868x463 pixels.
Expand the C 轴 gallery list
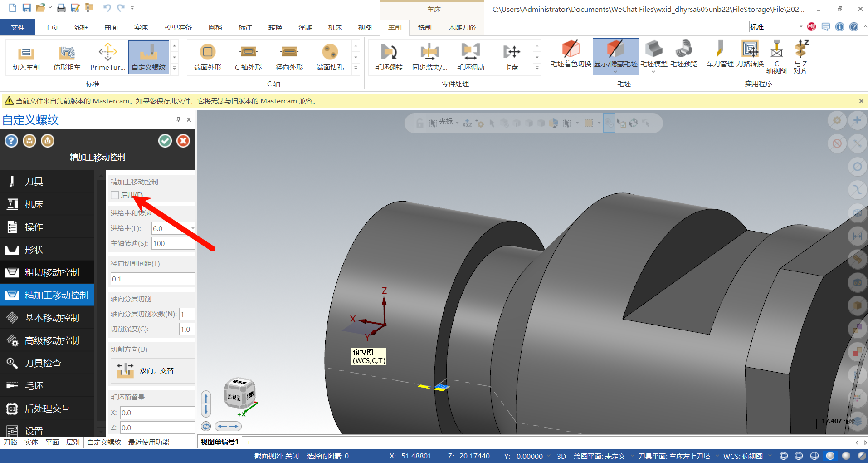click(x=356, y=69)
